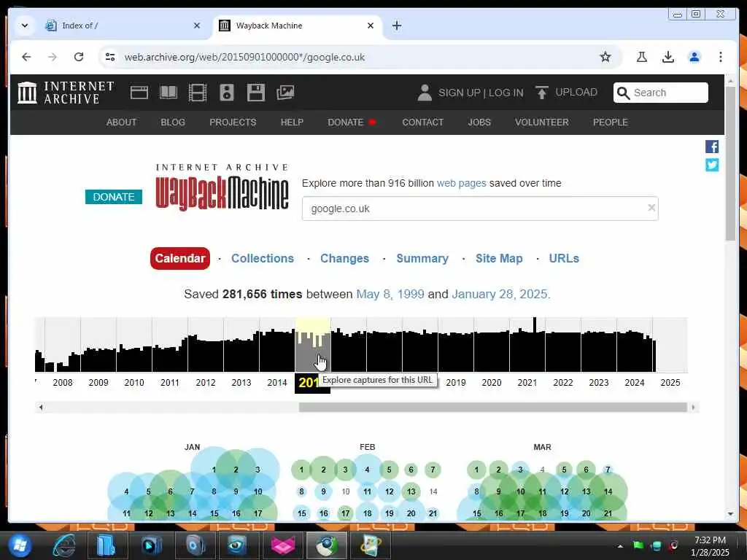Click the user avatar icon beside Sign Up
This screenshot has height=560, width=747.
(x=425, y=93)
